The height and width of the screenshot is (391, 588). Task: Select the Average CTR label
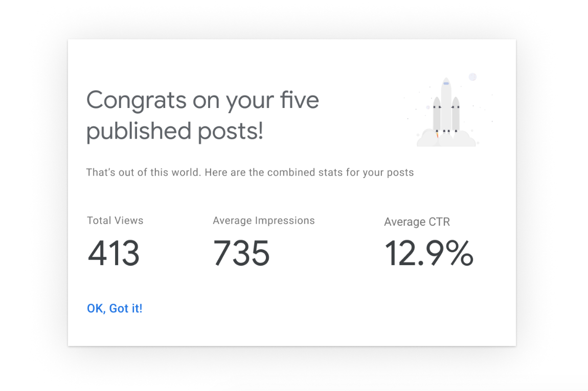coord(417,222)
